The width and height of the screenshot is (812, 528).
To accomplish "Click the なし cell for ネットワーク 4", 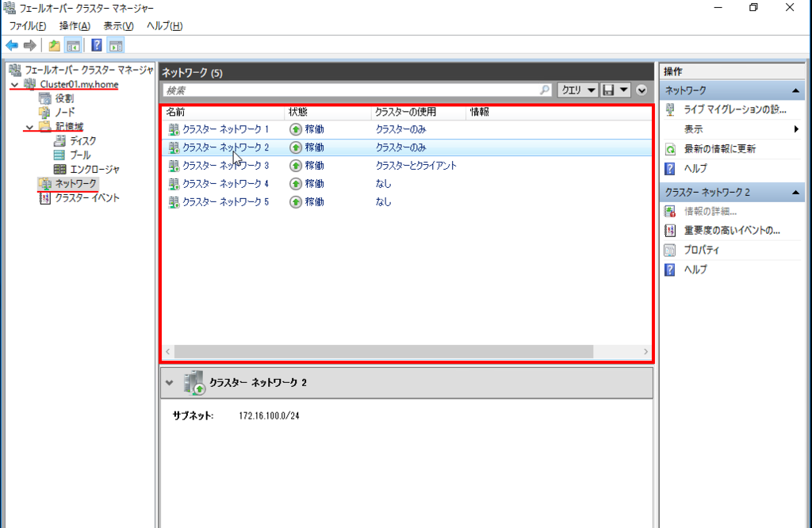I will [383, 184].
